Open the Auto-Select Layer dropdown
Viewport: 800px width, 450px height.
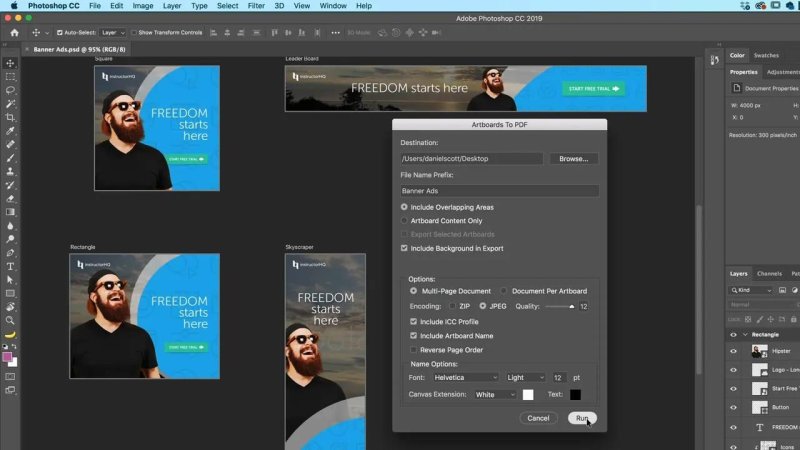tap(113, 33)
